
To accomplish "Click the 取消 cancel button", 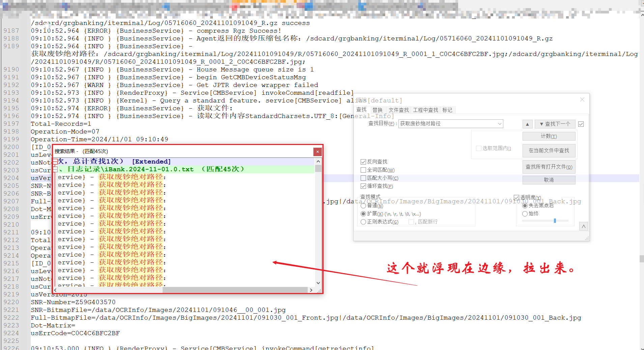I will click(549, 180).
